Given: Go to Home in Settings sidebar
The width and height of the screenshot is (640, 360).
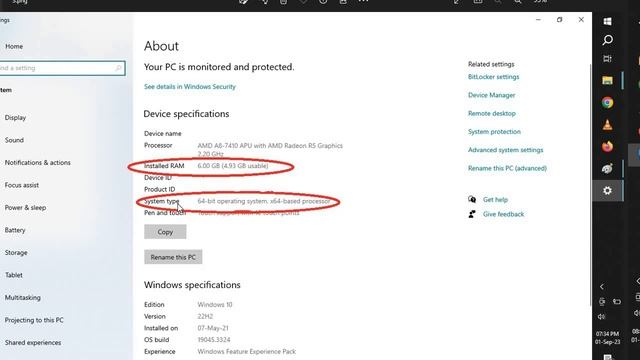Looking at the screenshot, I should 14,47.
